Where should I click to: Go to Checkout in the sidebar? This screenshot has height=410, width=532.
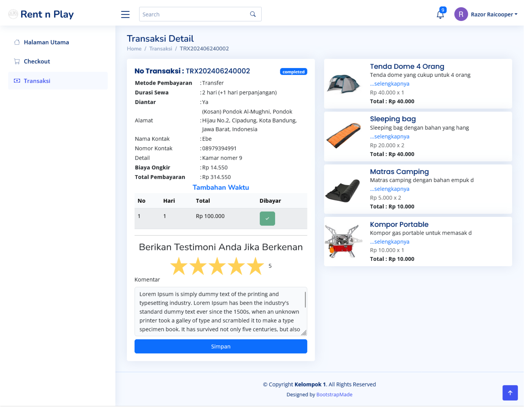tap(37, 62)
